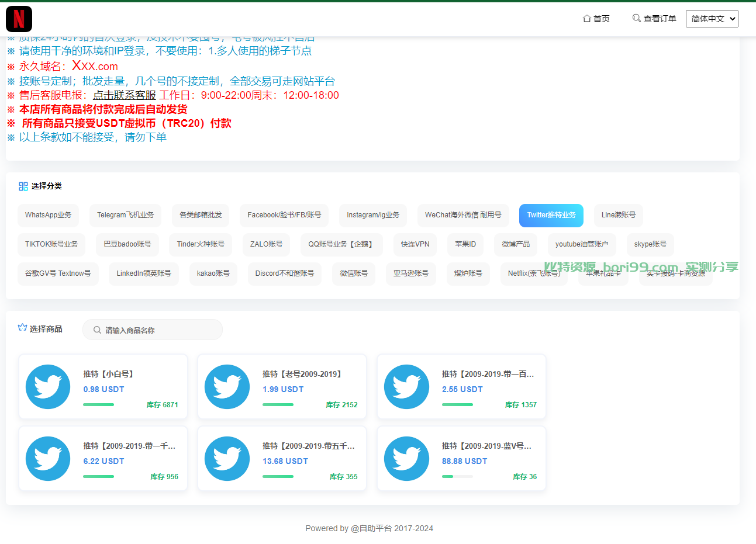This screenshot has height=544, width=756.
Task: Select the QQ账号业务【企鹅】 category
Action: pos(341,244)
